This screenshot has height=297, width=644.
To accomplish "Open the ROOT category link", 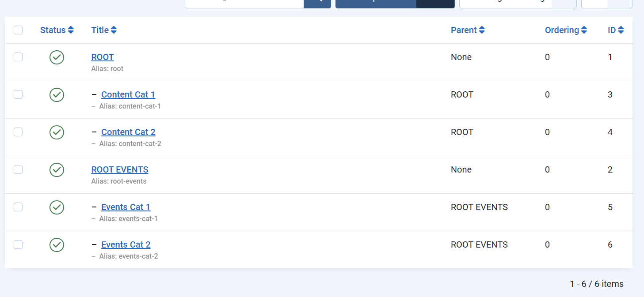I will click(103, 57).
